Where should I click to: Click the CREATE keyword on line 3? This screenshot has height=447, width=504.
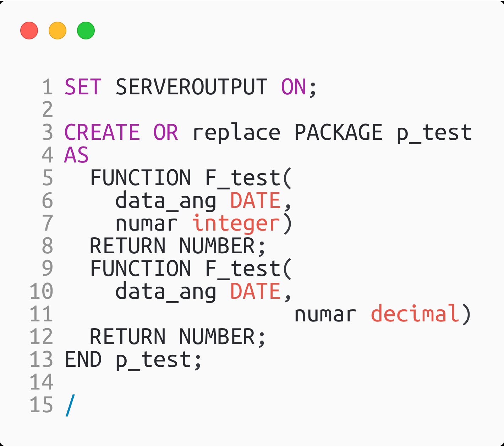point(102,133)
